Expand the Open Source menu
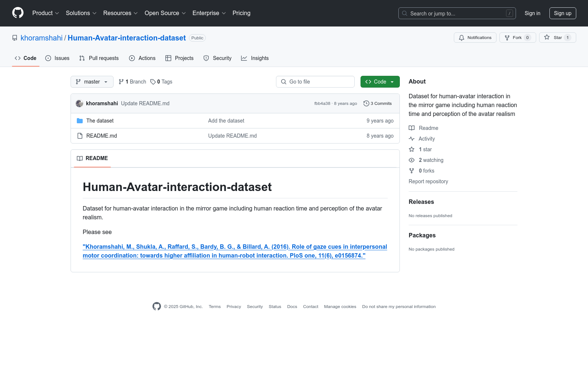The height and width of the screenshot is (368, 588). (x=165, y=13)
